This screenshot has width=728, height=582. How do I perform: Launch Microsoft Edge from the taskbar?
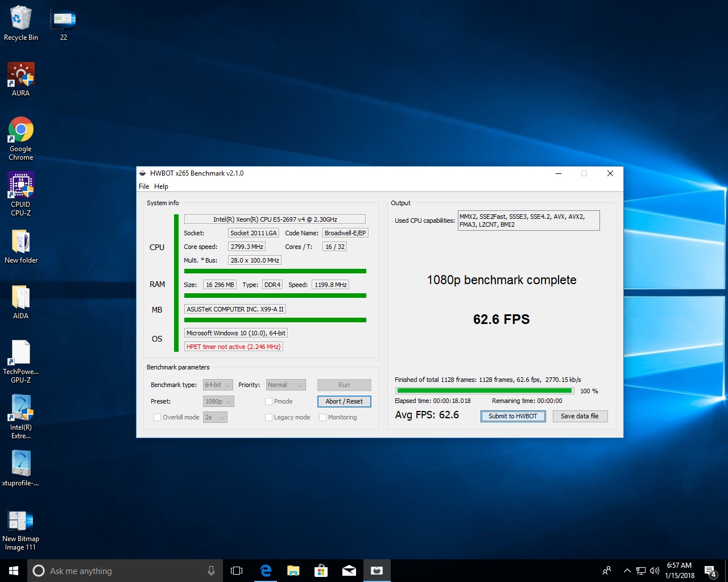[266, 571]
